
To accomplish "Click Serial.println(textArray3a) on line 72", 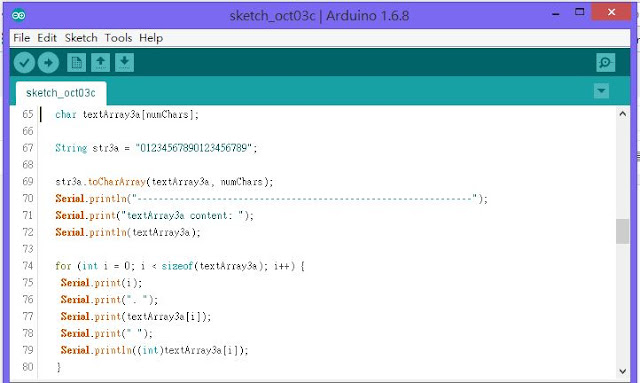I will 128,232.
